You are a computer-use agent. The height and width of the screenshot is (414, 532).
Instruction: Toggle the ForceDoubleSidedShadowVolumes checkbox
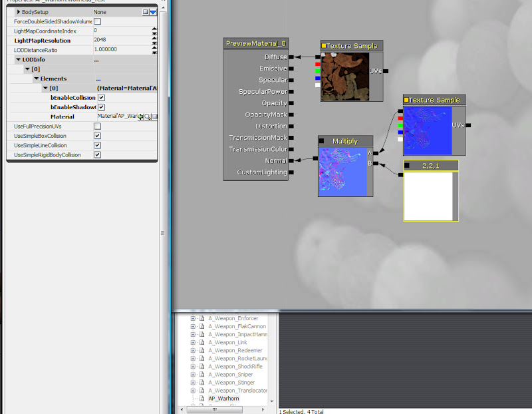[x=97, y=21]
